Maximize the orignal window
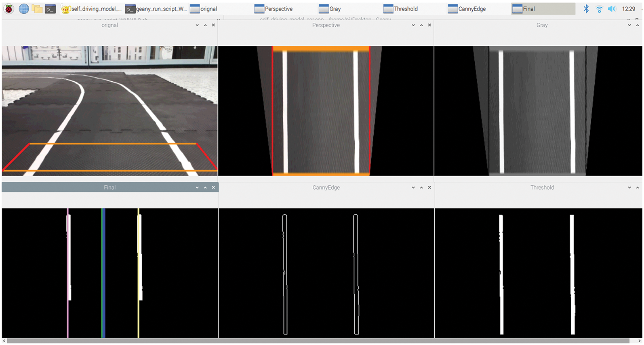Image resolution: width=644 pixels, height=345 pixels. (x=205, y=25)
